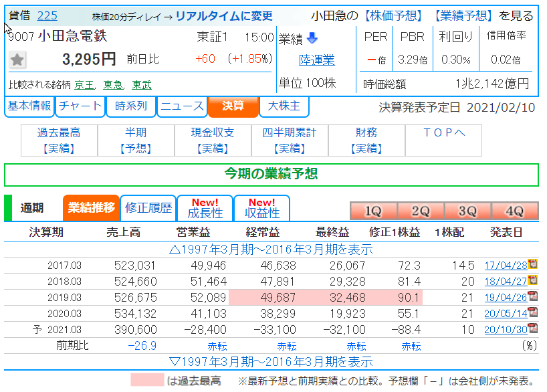547x392 pixels.
Task: Click the TOPへ link
Action: pos(444,132)
